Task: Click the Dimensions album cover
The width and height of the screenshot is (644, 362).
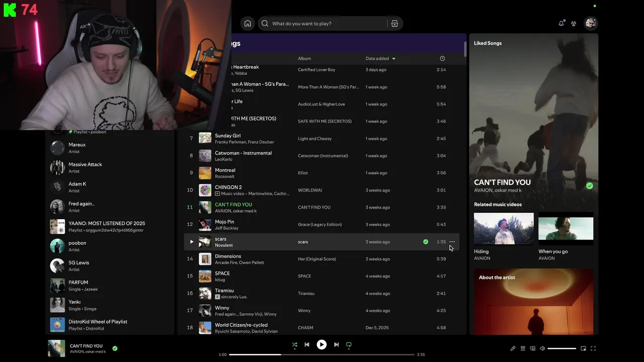Action: coord(205,259)
